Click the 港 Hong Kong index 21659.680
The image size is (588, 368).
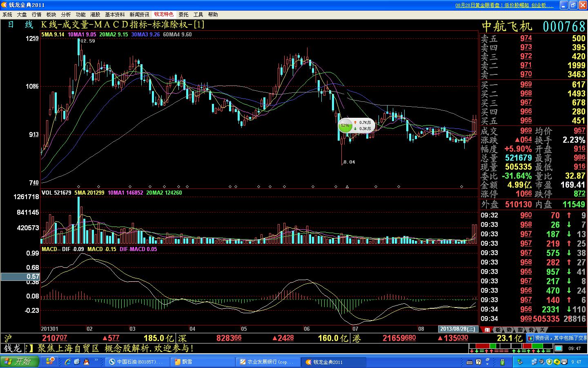coord(399,338)
